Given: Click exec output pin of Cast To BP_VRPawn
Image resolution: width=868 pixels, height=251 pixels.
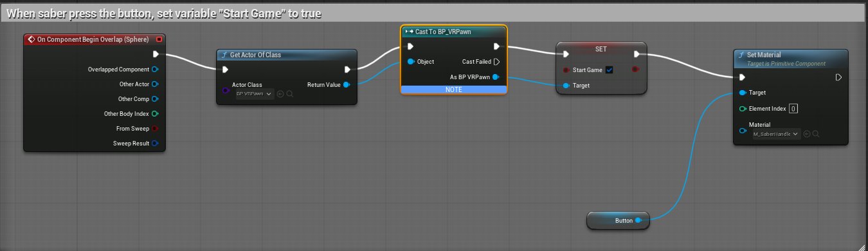Looking at the screenshot, I should pyautogui.click(x=496, y=46).
